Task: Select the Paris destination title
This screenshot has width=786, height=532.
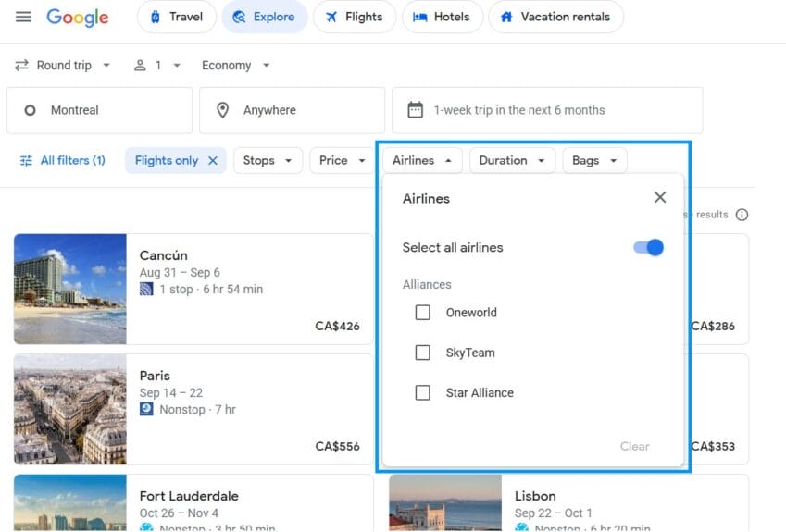Action: click(155, 376)
